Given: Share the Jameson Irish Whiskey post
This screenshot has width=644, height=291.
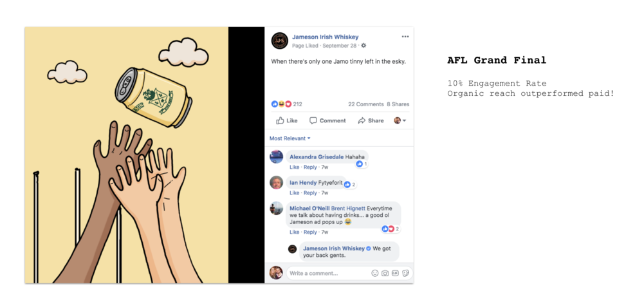Looking at the screenshot, I should [371, 120].
